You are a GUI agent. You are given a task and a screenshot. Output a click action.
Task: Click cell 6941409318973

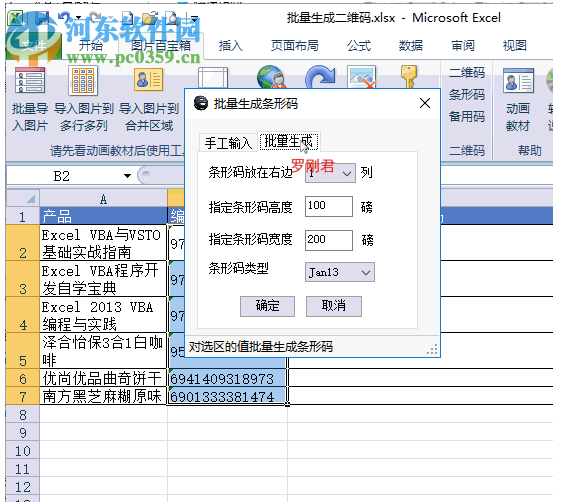pyautogui.click(x=227, y=378)
